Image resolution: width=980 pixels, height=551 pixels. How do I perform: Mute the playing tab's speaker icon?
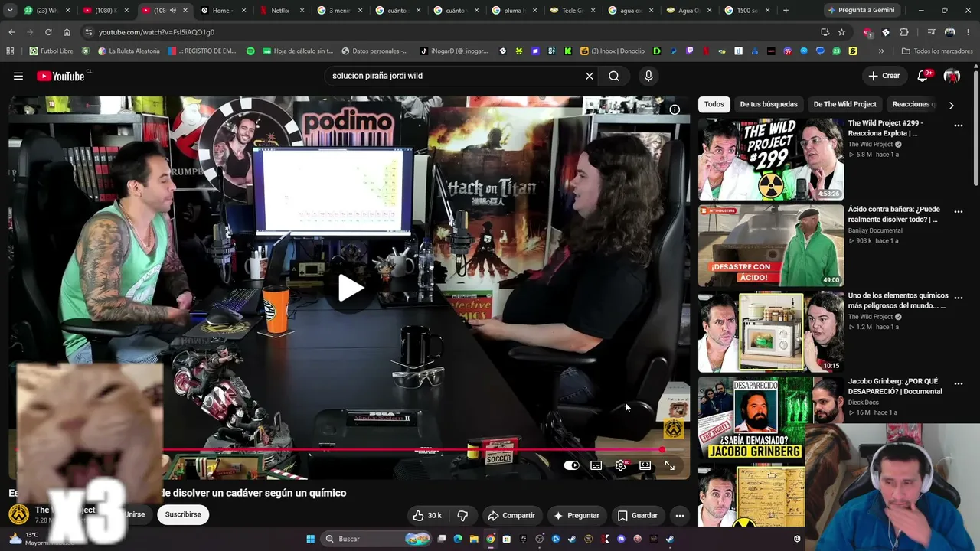click(x=172, y=11)
